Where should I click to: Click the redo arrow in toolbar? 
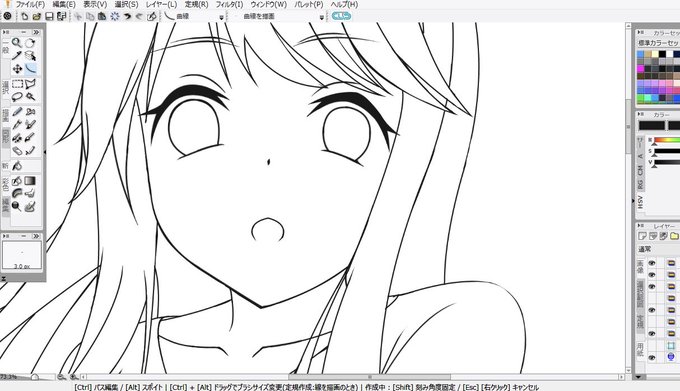pos(139,16)
